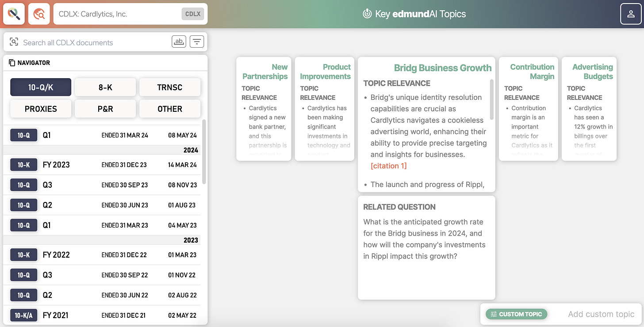Click the Key edmundAI Topics power icon
The height and width of the screenshot is (327, 644).
[367, 14]
